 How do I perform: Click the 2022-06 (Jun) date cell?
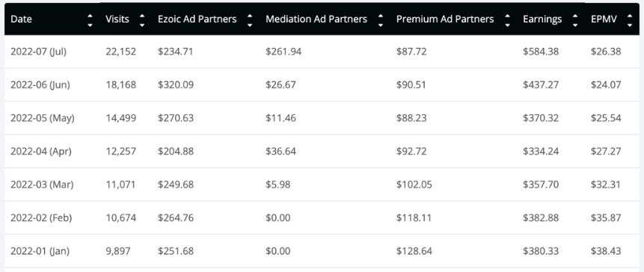(x=40, y=85)
